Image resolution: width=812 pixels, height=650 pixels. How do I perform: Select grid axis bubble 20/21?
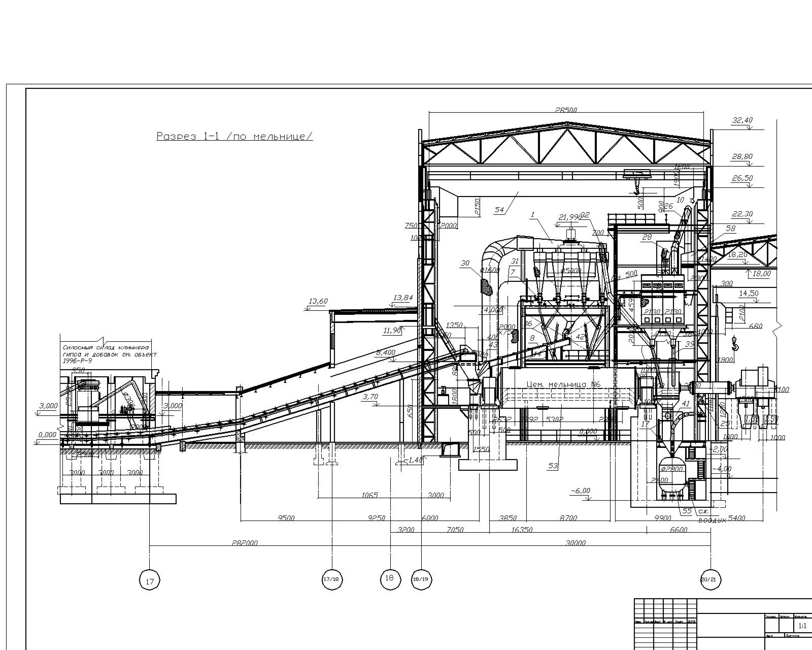[710, 579]
